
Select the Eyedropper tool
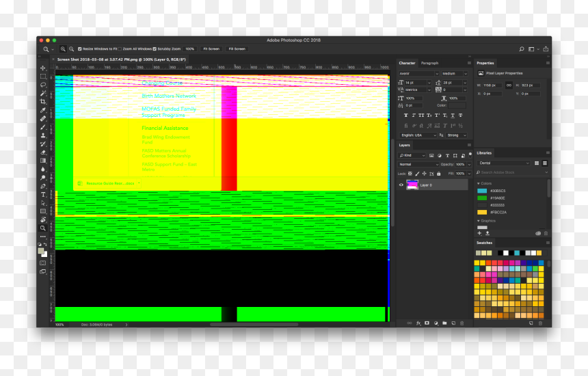(x=43, y=110)
